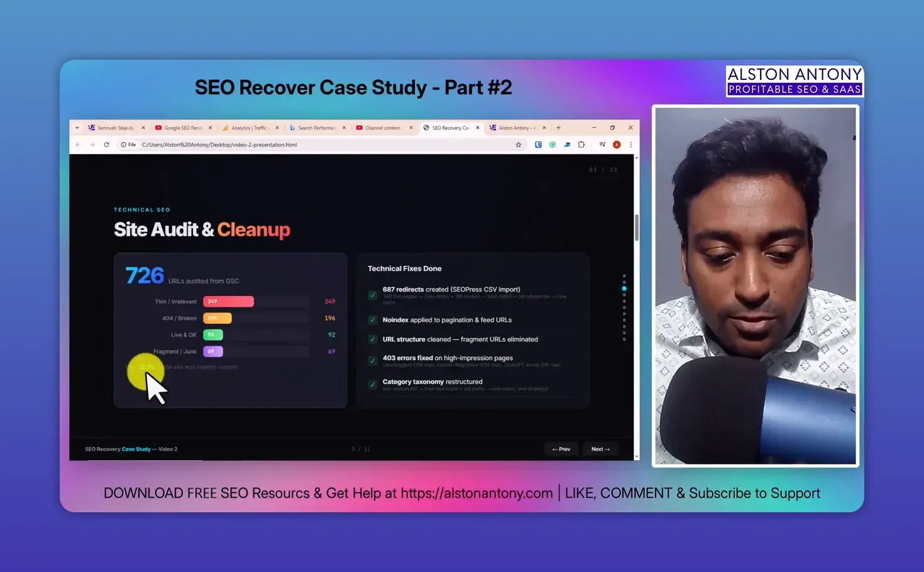Open the Chrome profile avatar
The height and width of the screenshot is (572, 924).
click(x=617, y=145)
